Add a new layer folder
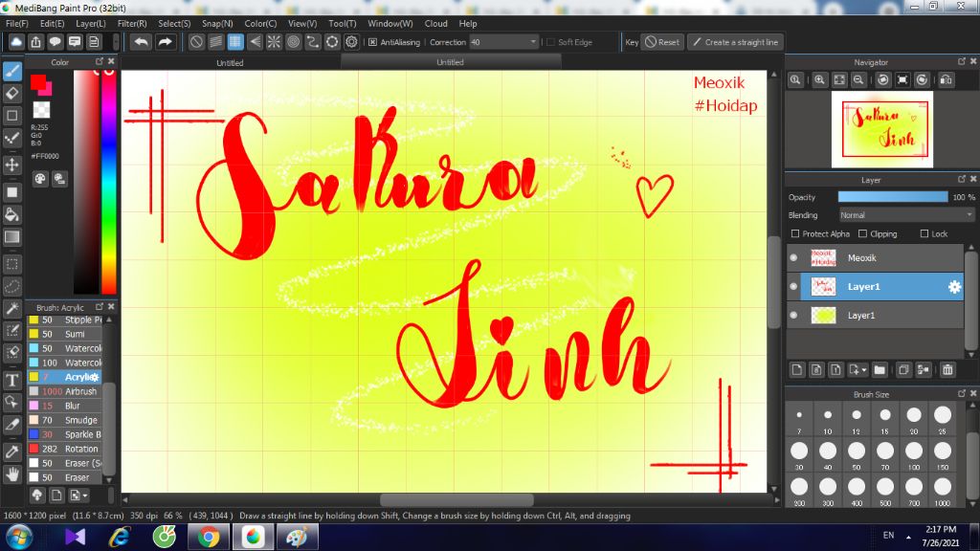Viewport: 980px width, 551px height. 880,370
